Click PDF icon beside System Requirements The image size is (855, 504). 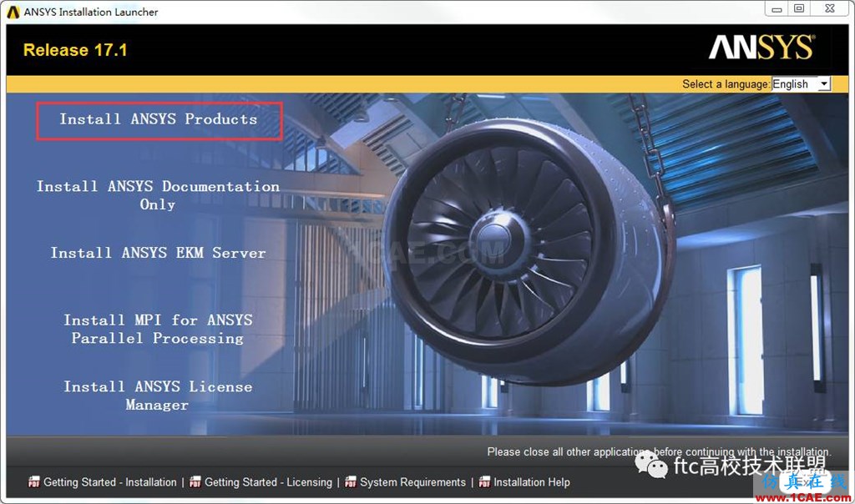[351, 481]
